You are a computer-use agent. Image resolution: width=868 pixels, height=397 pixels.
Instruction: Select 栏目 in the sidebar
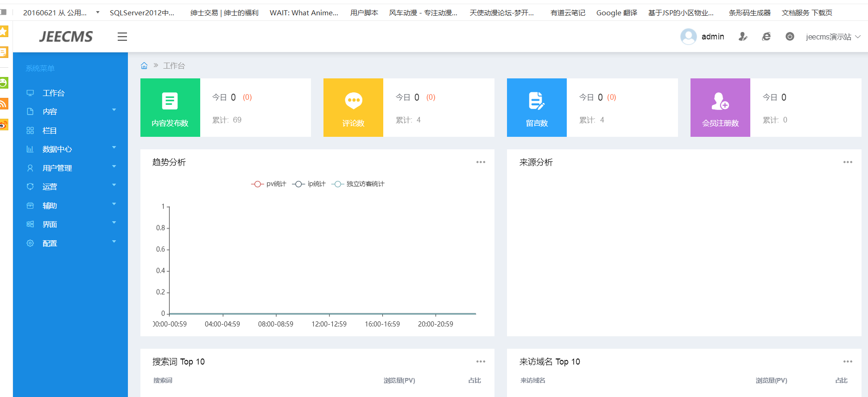[x=50, y=131]
